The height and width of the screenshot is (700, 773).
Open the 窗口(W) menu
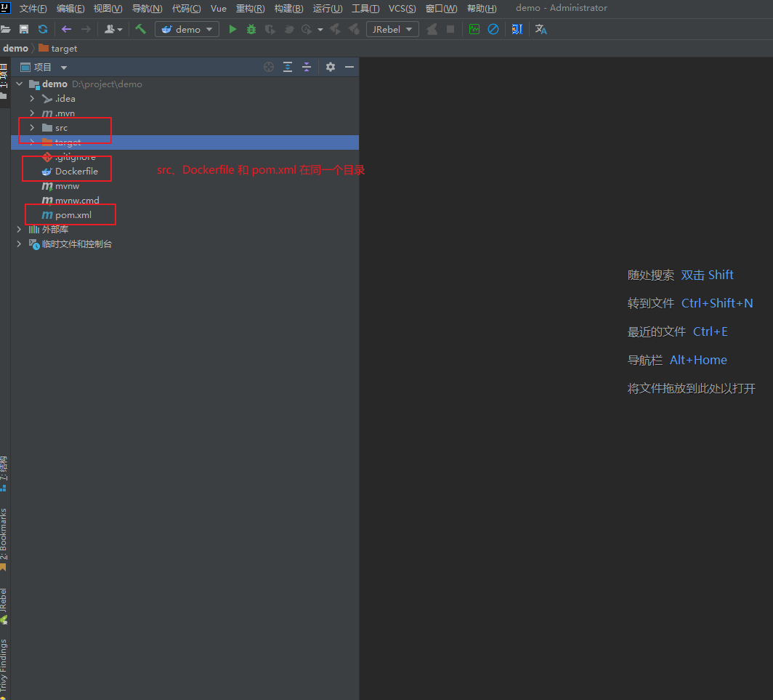click(442, 9)
